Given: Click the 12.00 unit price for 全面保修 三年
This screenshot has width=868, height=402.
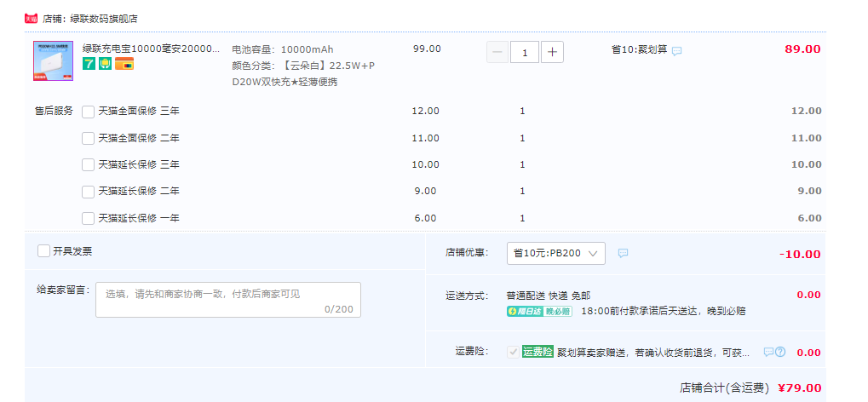Looking at the screenshot, I should 426,111.
